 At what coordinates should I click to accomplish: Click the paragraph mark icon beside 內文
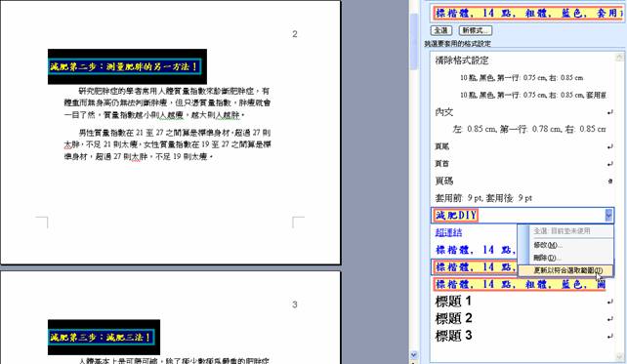pos(609,112)
